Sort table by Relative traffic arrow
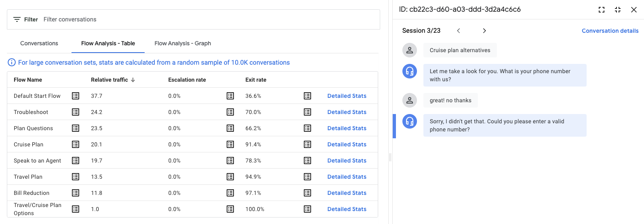Screen dimensions: 644x224 pyautogui.click(x=133, y=80)
